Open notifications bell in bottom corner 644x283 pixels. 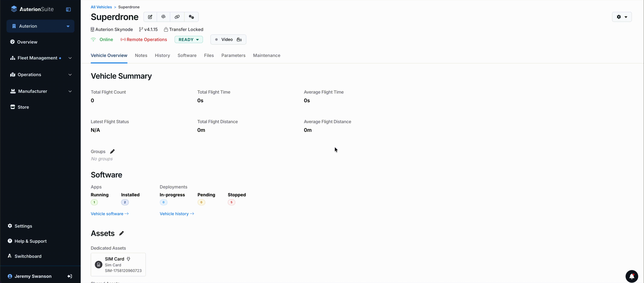coord(632,276)
